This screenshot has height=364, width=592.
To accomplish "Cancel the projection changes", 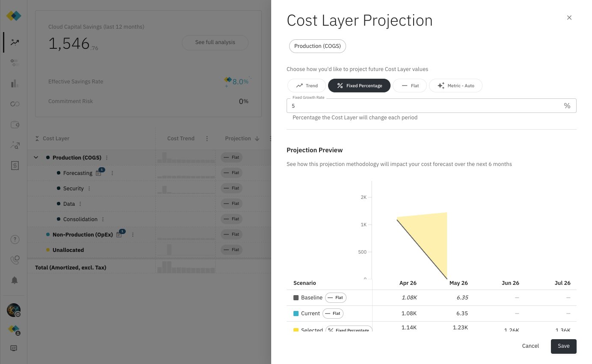I will [x=530, y=346].
